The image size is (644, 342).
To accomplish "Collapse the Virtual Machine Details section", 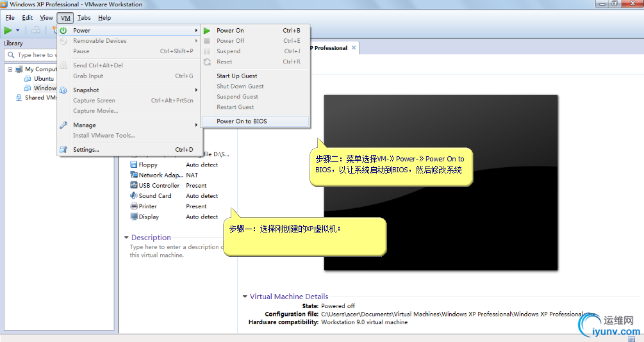I will pos(245,296).
